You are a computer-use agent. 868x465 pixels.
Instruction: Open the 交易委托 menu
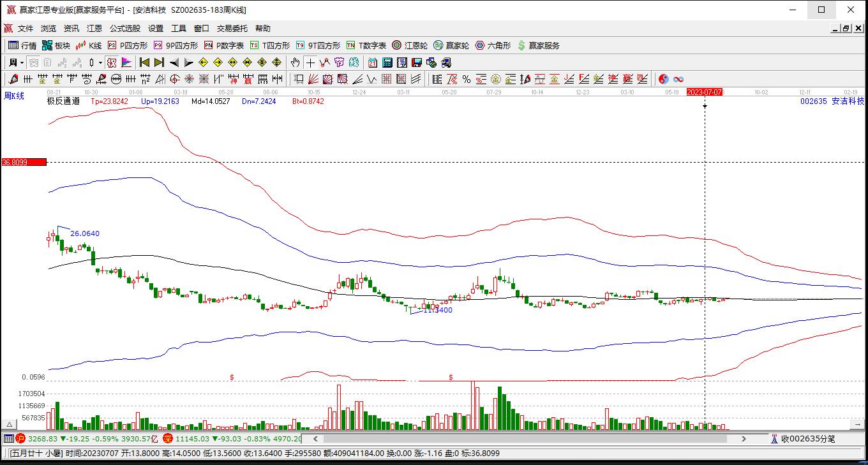(232, 29)
